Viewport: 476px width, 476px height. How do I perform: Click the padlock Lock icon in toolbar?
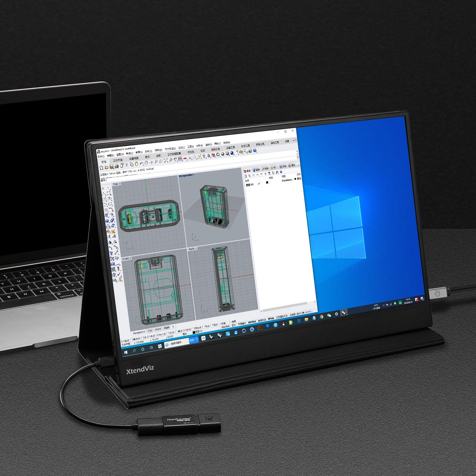point(208,156)
